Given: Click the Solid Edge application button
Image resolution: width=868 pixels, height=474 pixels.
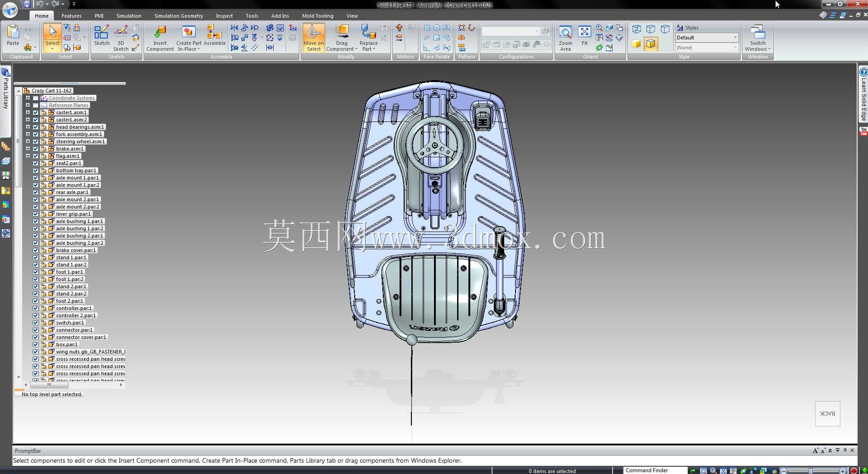Looking at the screenshot, I should click(x=10, y=10).
